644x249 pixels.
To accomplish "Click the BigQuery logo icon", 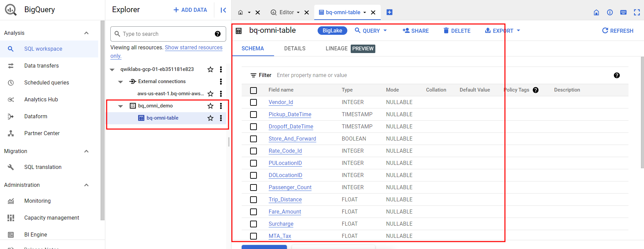I will 11,10.
